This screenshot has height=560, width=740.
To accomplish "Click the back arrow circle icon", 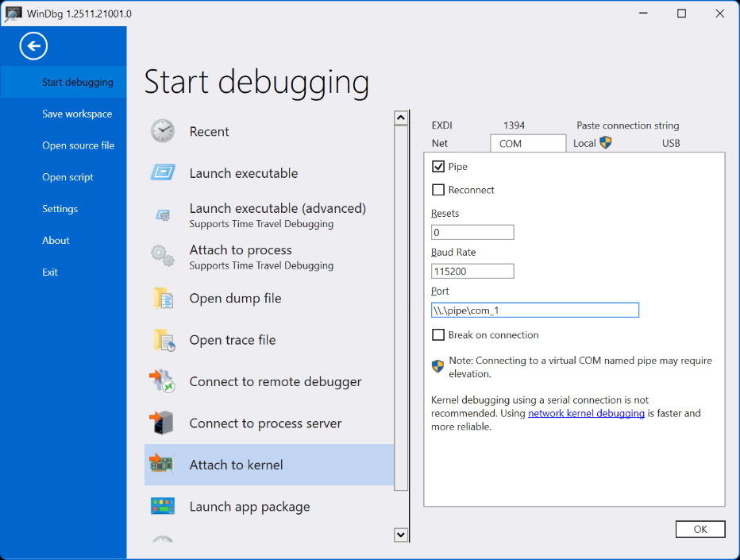I will tap(33, 46).
